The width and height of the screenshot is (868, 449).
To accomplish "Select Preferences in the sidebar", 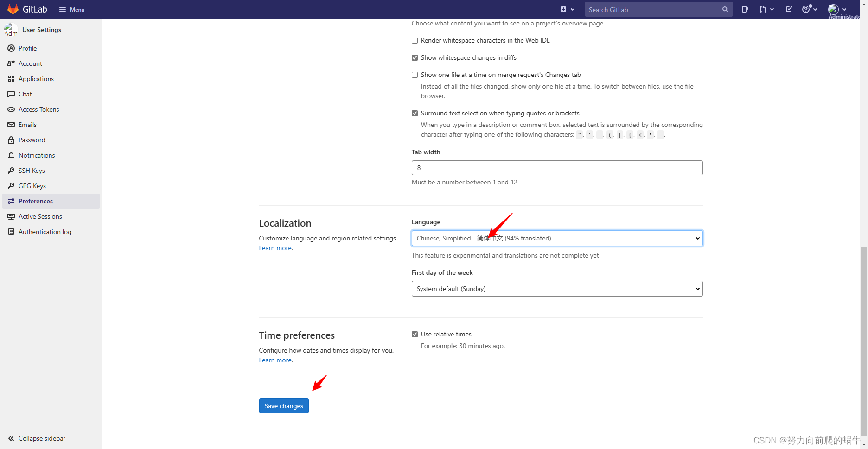I will coord(51,201).
